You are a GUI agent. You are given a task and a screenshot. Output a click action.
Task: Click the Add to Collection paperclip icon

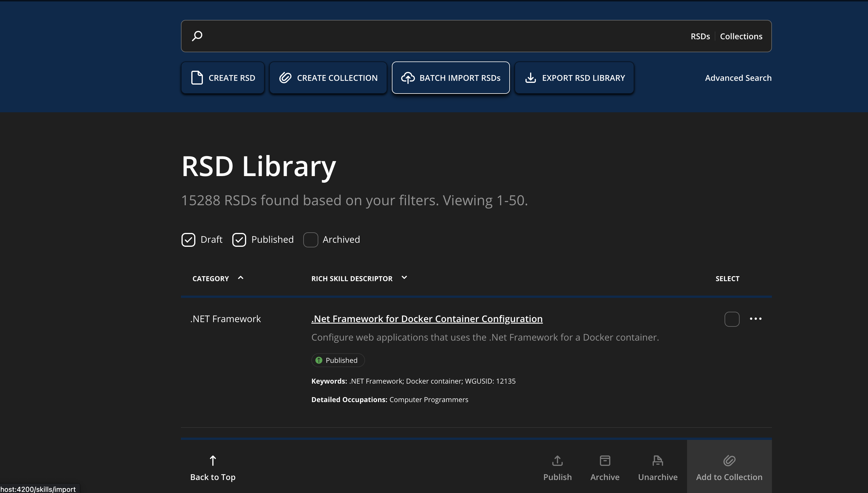(729, 460)
